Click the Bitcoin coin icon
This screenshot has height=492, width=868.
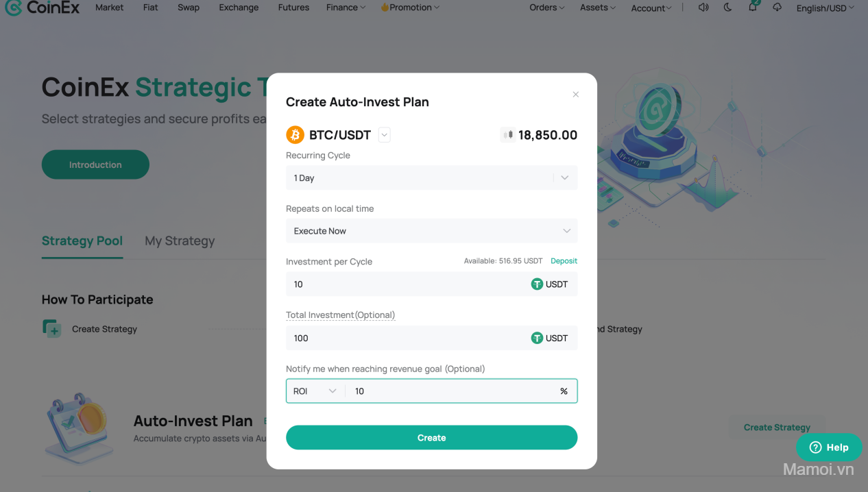click(295, 135)
